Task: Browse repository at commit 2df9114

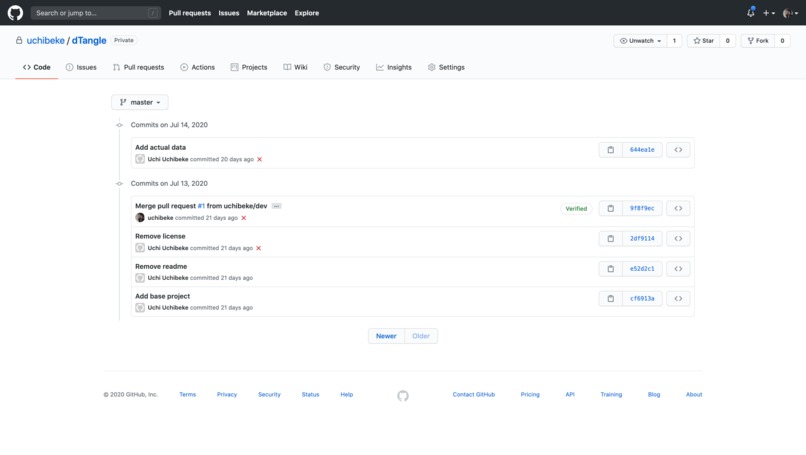Action: point(678,239)
